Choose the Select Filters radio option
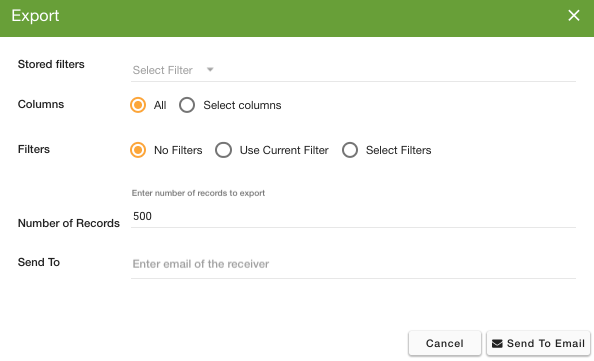594x361 pixels. pyautogui.click(x=350, y=150)
